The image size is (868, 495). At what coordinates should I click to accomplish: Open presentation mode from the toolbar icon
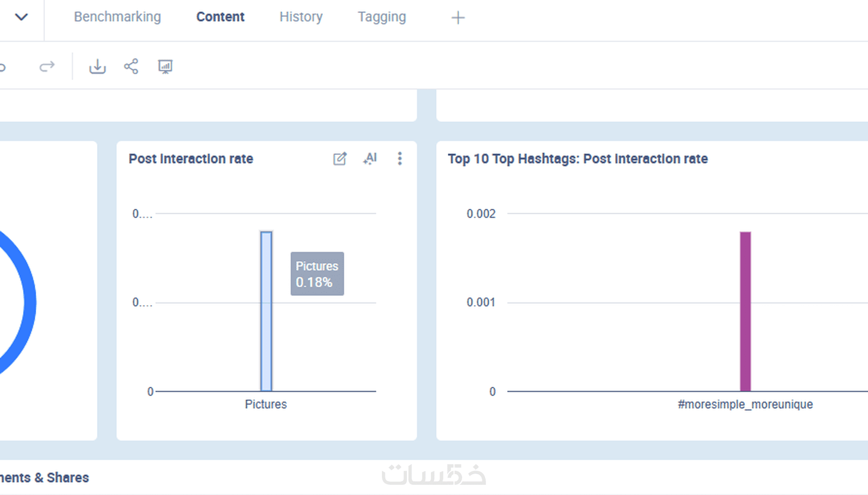(165, 66)
